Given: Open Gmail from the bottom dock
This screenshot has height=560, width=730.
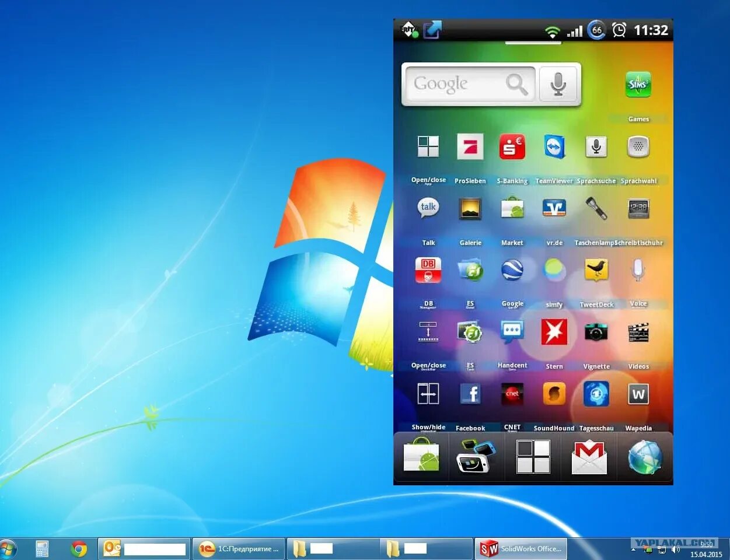Looking at the screenshot, I should point(589,457).
